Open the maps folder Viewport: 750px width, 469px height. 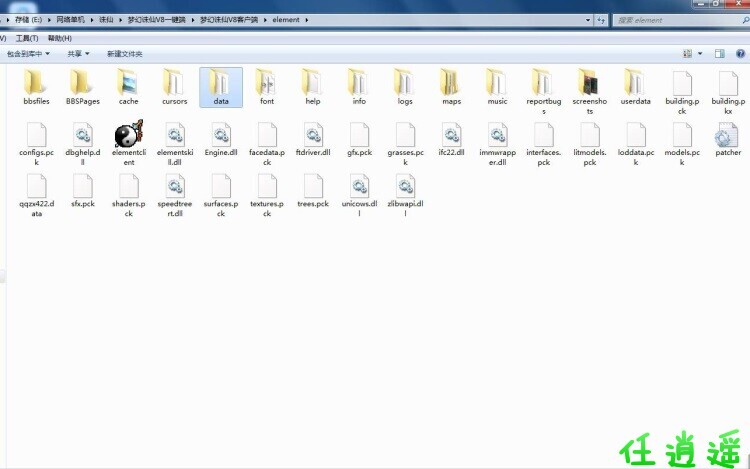click(x=451, y=84)
